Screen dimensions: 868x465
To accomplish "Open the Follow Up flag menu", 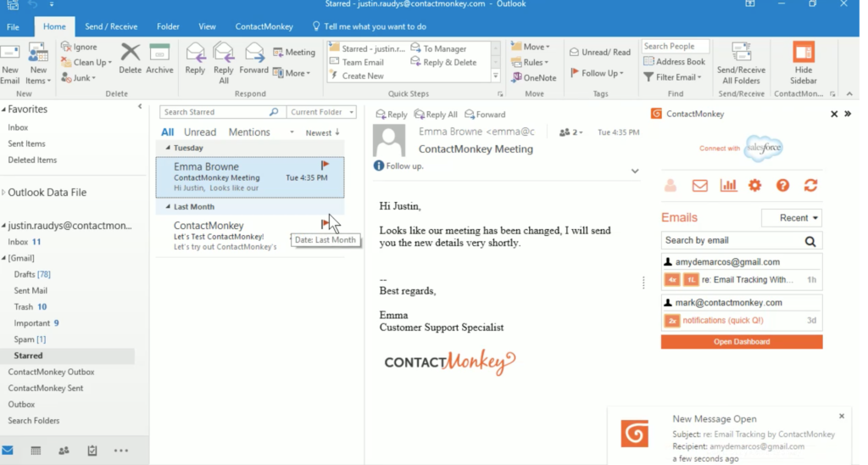I will tap(597, 73).
